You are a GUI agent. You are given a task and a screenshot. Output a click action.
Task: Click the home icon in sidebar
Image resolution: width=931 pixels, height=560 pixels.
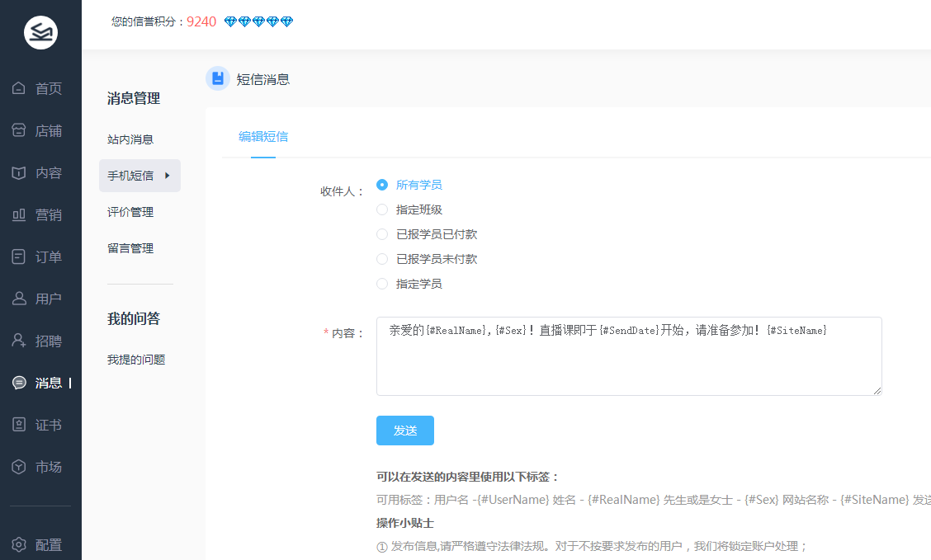click(x=19, y=88)
